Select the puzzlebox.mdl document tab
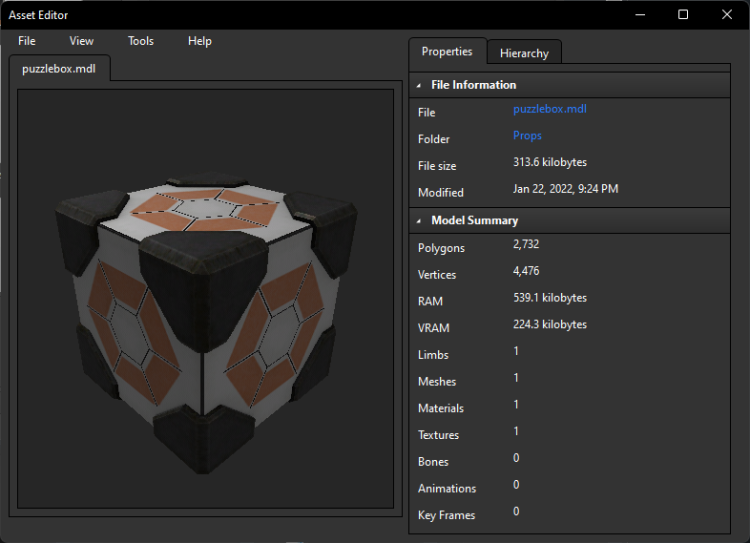Screen dimensions: 750x543 (x=59, y=68)
